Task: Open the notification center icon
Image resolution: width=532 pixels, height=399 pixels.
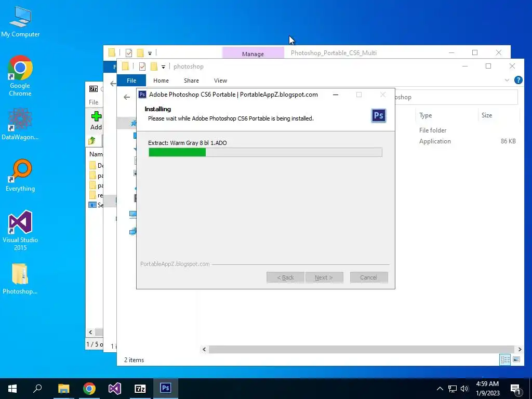Action: point(515,389)
